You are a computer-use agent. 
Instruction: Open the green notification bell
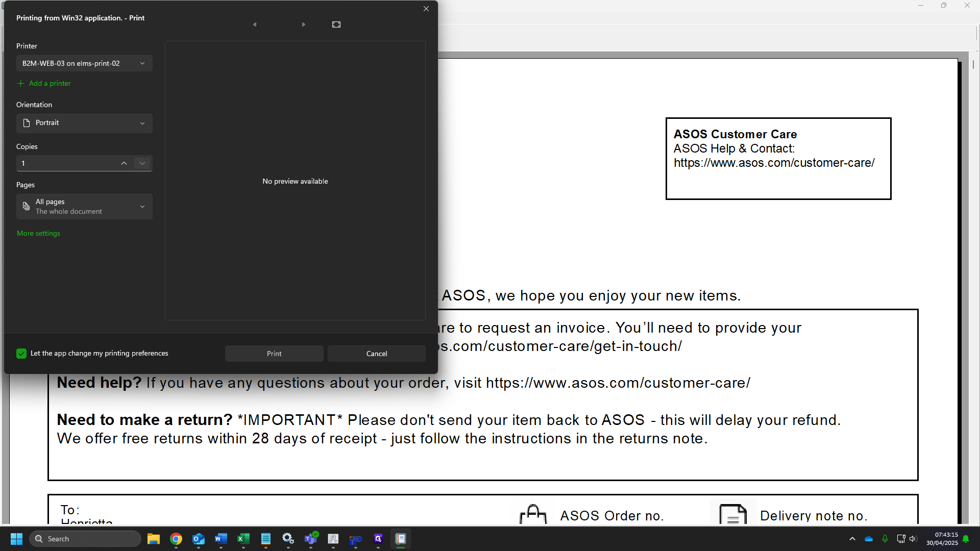pos(966,539)
